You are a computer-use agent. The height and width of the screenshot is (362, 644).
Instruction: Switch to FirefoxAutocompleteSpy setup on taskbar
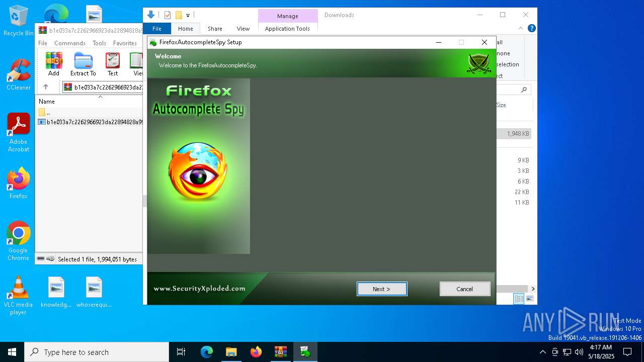click(x=305, y=352)
